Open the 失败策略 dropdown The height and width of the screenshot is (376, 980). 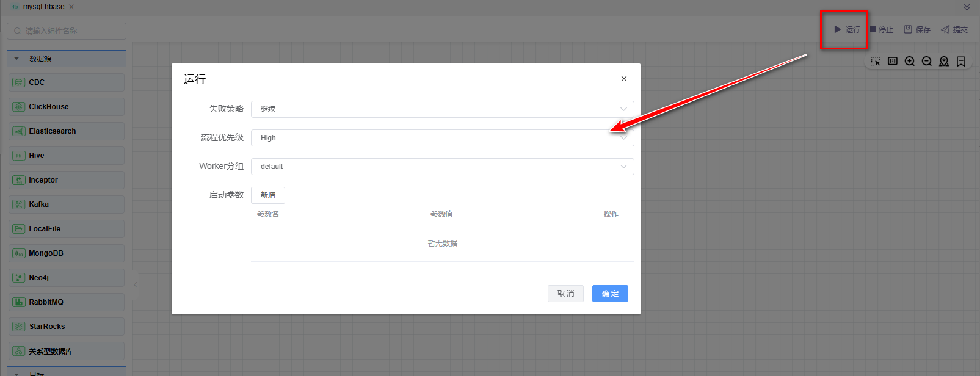pos(442,109)
